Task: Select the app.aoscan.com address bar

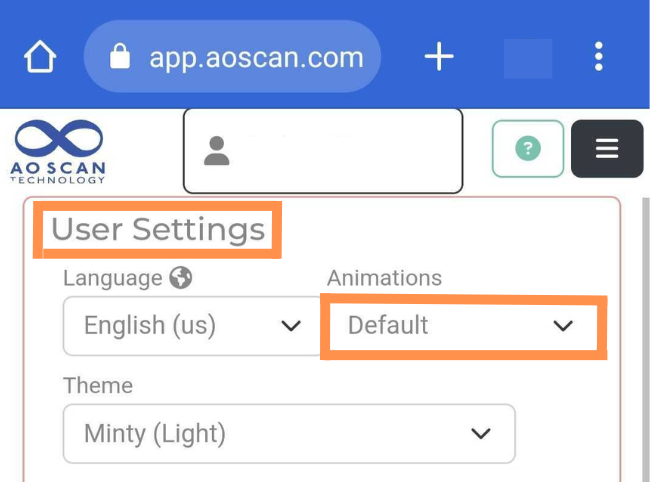Action: pyautogui.click(x=232, y=56)
